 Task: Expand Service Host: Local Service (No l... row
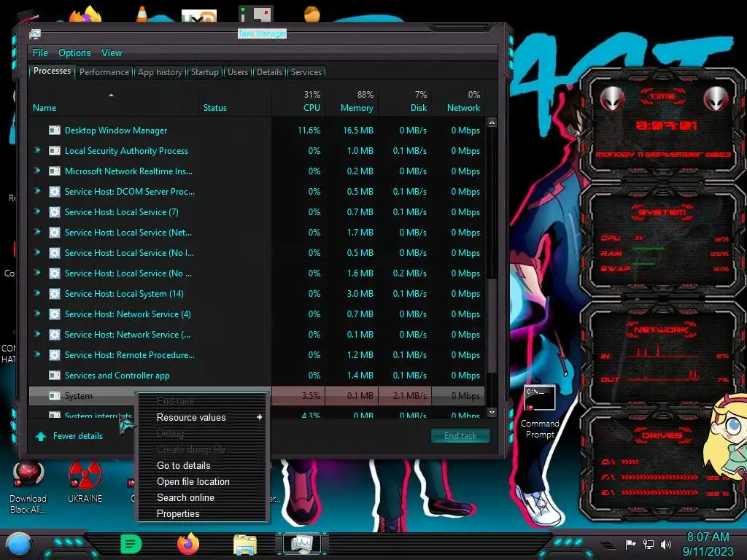37,253
